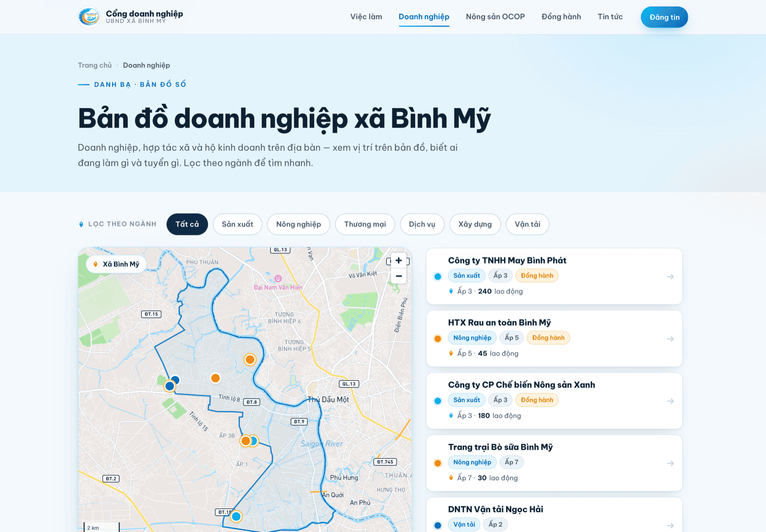Screen dimensions: 766x532
Task: Click Ấp 7 tag on Trang trại Bò sữa card
Action: click(x=511, y=463)
